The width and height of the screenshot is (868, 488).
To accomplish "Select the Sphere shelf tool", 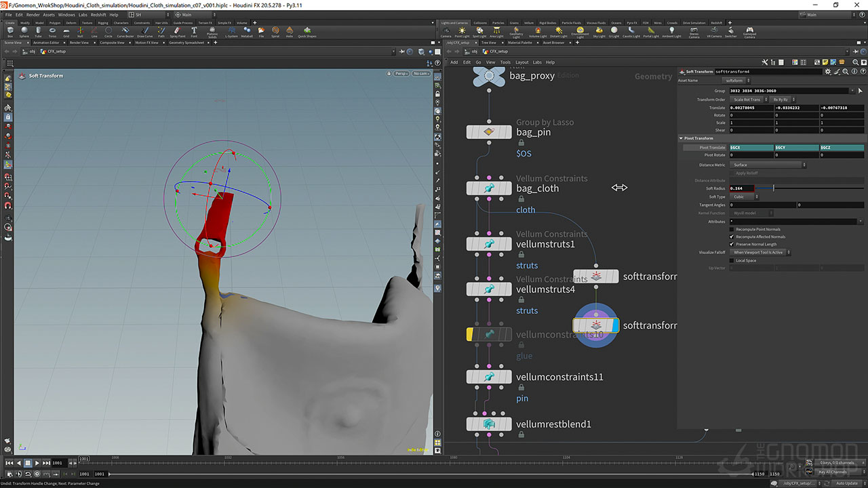I will coord(24,31).
